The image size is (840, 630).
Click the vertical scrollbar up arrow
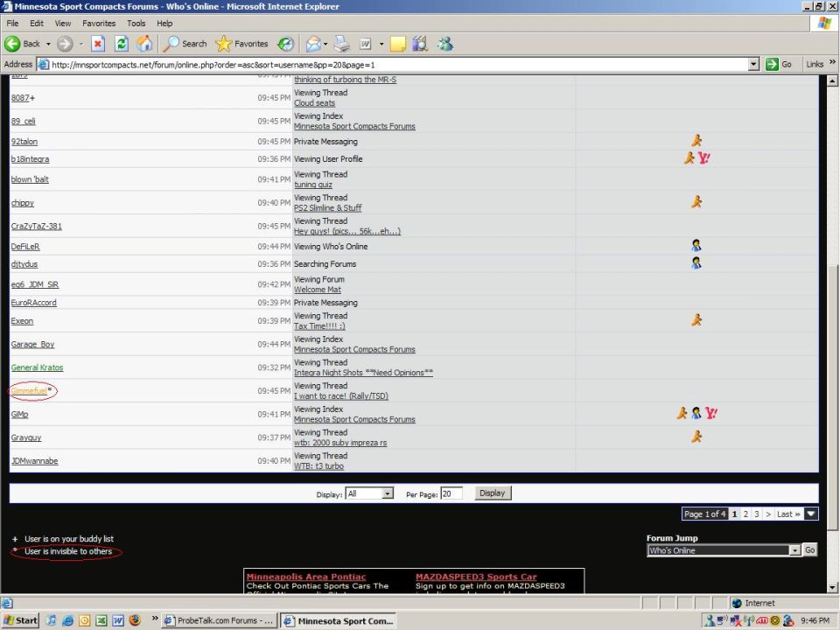832,80
